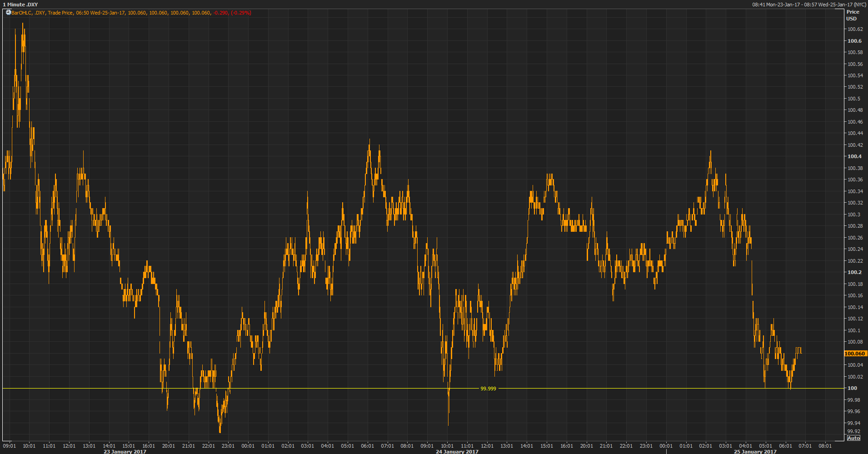This screenshot has width=868, height=454.
Task: Click the 09:01 first time axis tick
Action: pyautogui.click(x=10, y=446)
